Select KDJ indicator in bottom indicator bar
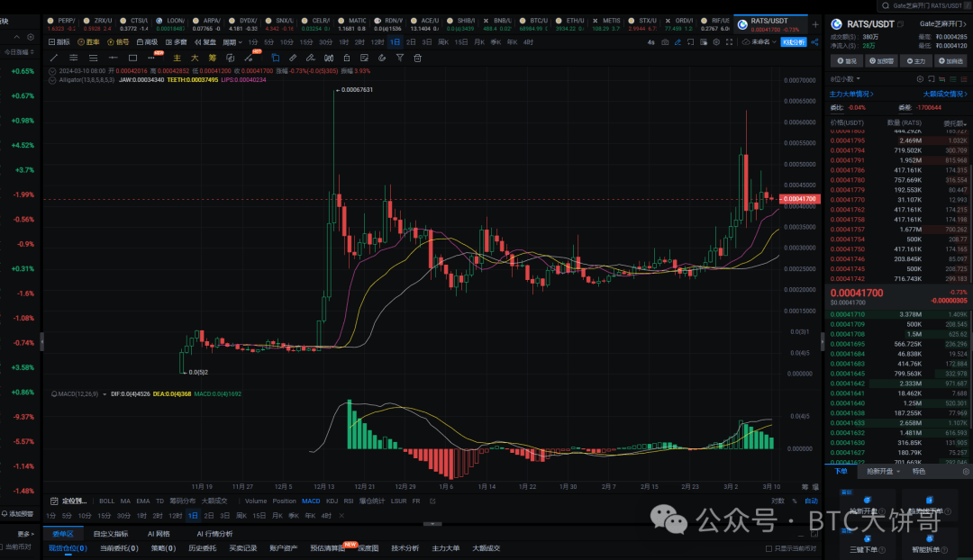Viewport: 973px width, 560px height. (332, 501)
